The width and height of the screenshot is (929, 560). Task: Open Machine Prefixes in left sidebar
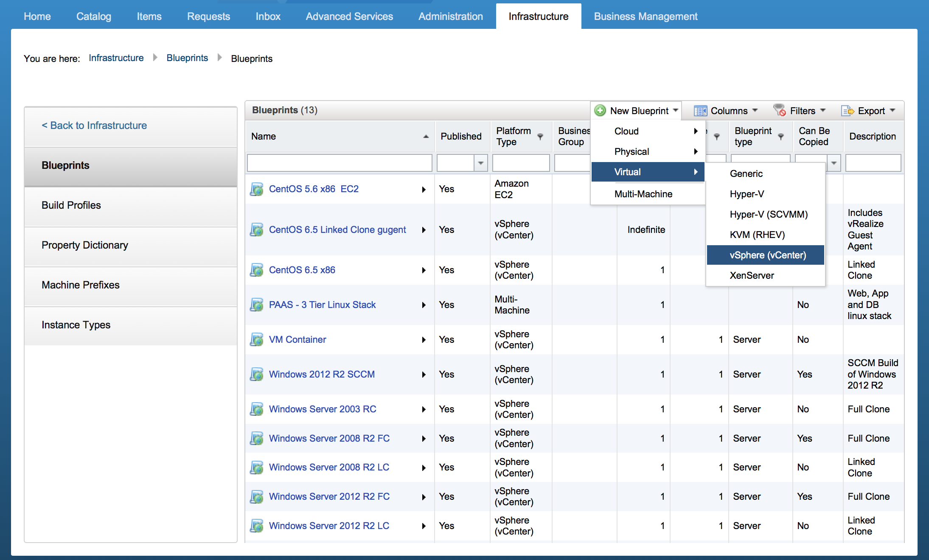click(81, 285)
